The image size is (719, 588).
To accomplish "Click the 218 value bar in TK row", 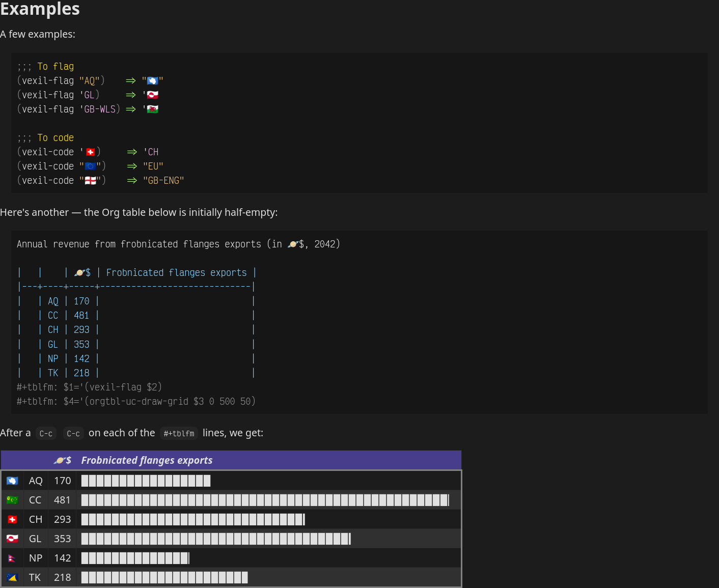I will coord(164,577).
